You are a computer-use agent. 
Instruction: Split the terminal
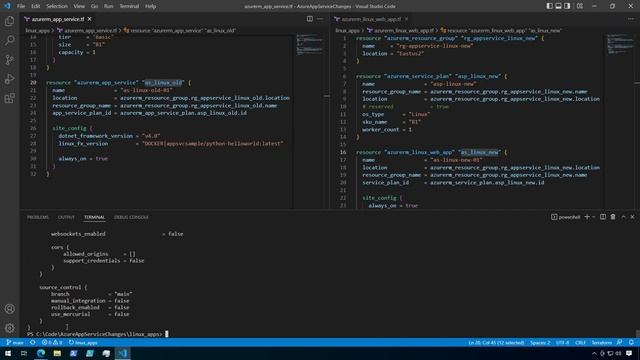click(x=603, y=217)
